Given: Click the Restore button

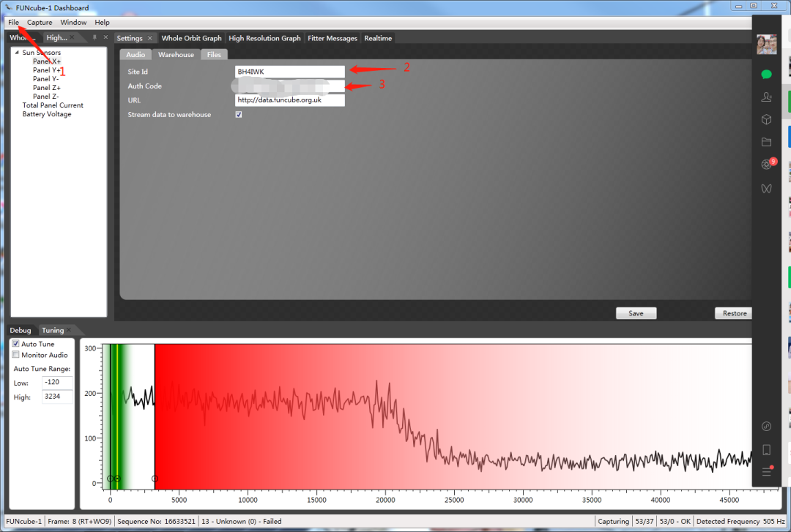Looking at the screenshot, I should (734, 313).
